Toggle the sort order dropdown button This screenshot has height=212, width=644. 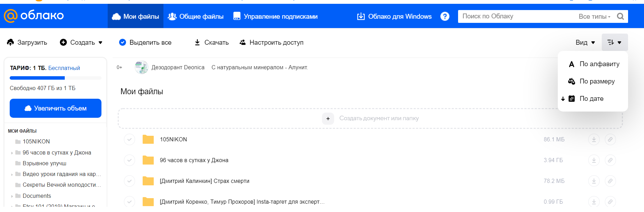point(615,42)
